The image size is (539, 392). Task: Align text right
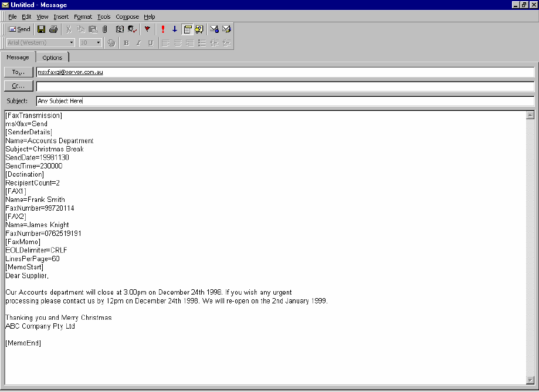click(190, 43)
